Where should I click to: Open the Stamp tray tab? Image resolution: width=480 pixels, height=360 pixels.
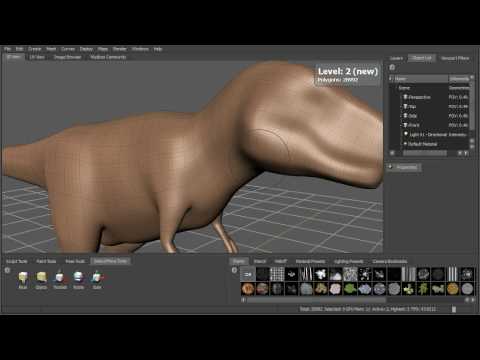pos(239,261)
